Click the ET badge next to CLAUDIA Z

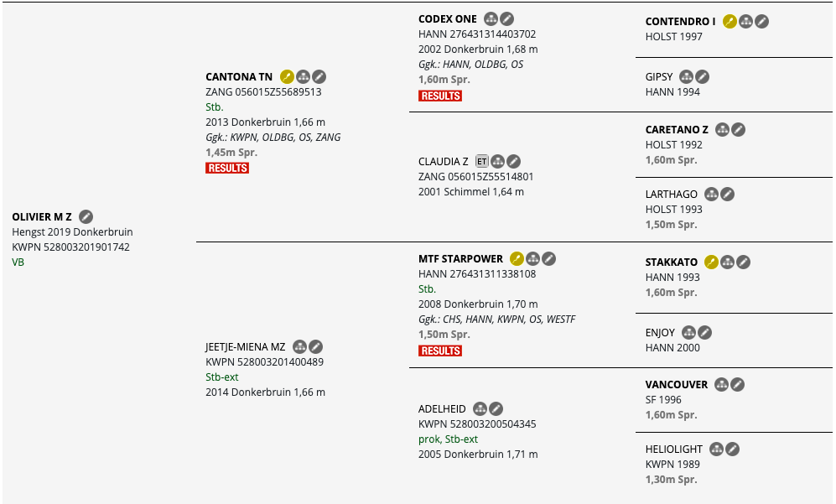(x=482, y=161)
